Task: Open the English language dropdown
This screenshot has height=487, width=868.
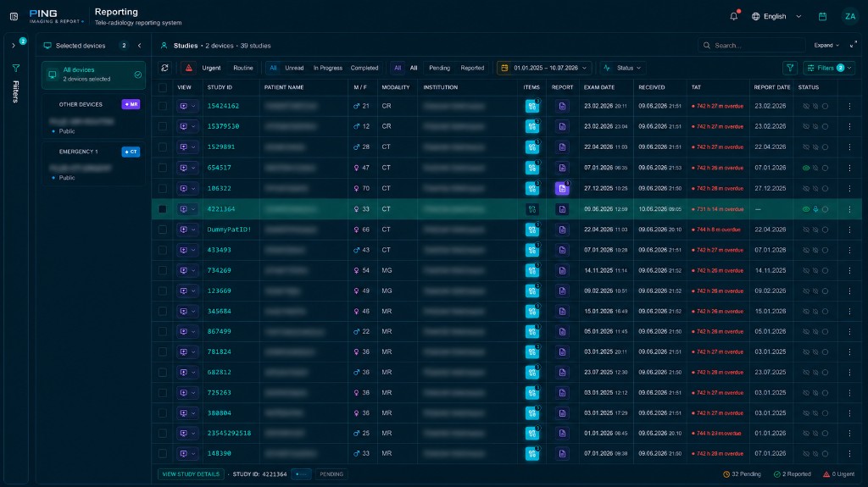Action: 776,17
